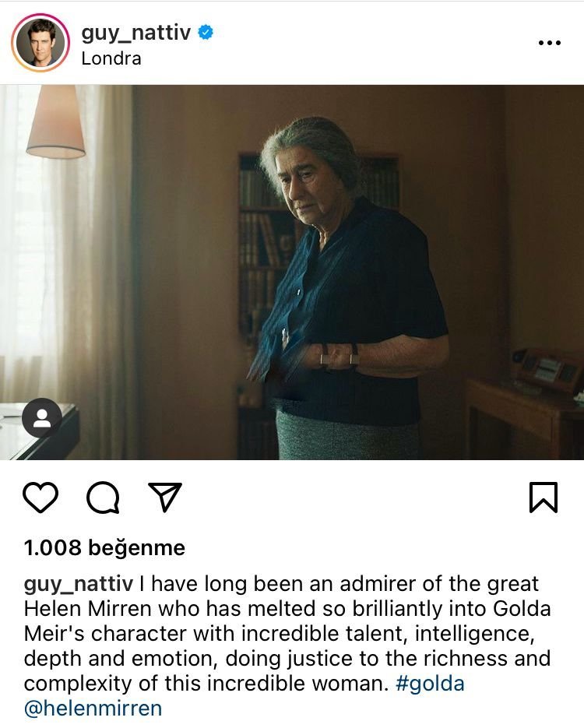The width and height of the screenshot is (584, 728).
Task: Open guy_nattiv profile picture story
Action: pyautogui.click(x=40, y=43)
